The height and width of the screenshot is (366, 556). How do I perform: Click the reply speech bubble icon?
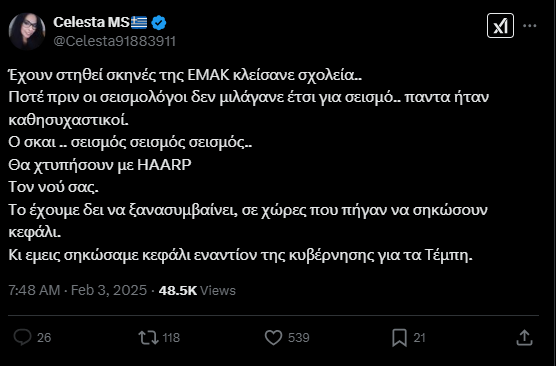click(x=22, y=337)
